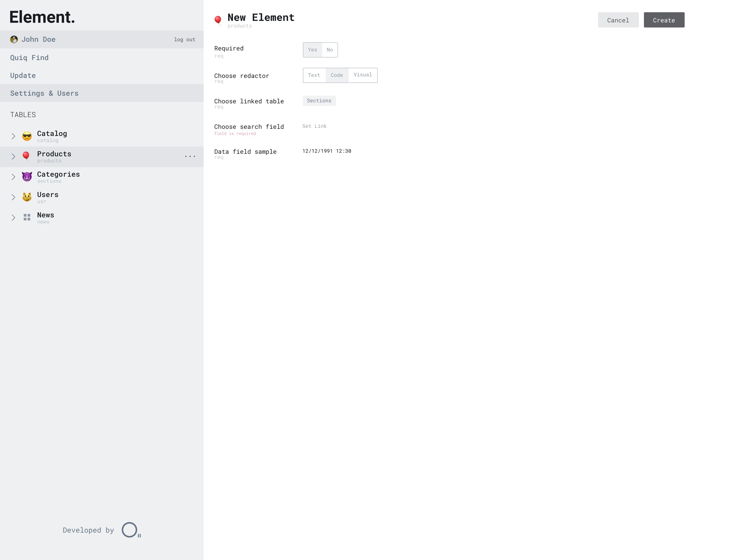
Task: Expand the Categories table chevron
Action: [x=13, y=177]
